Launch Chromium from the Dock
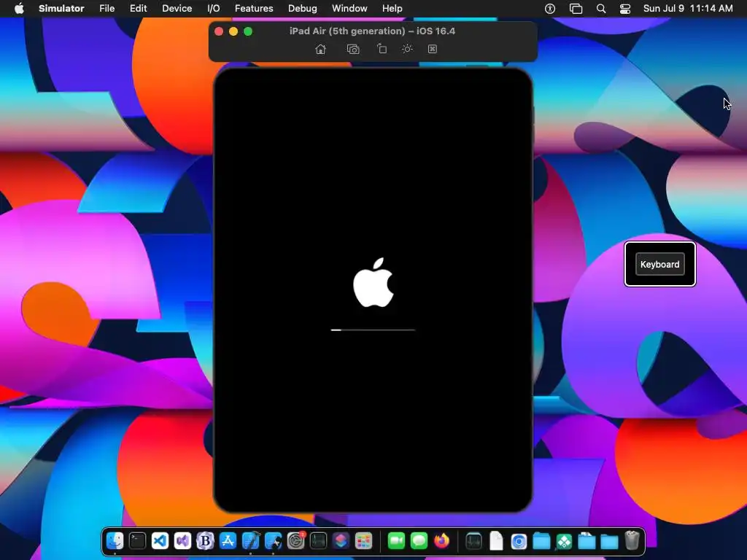 pos(519,541)
